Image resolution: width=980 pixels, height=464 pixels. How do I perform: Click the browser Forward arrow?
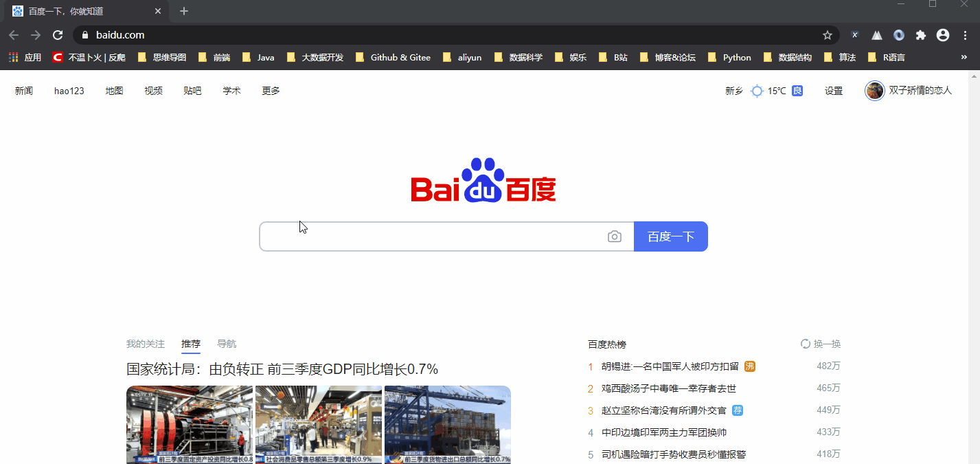click(x=36, y=35)
